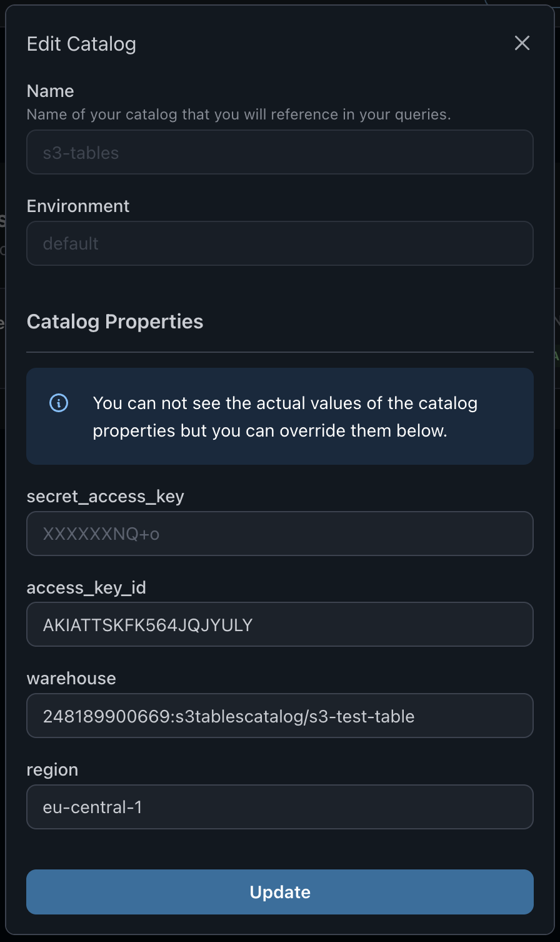Click the warehouse field with s3tablescatalog path

pyautogui.click(x=280, y=716)
